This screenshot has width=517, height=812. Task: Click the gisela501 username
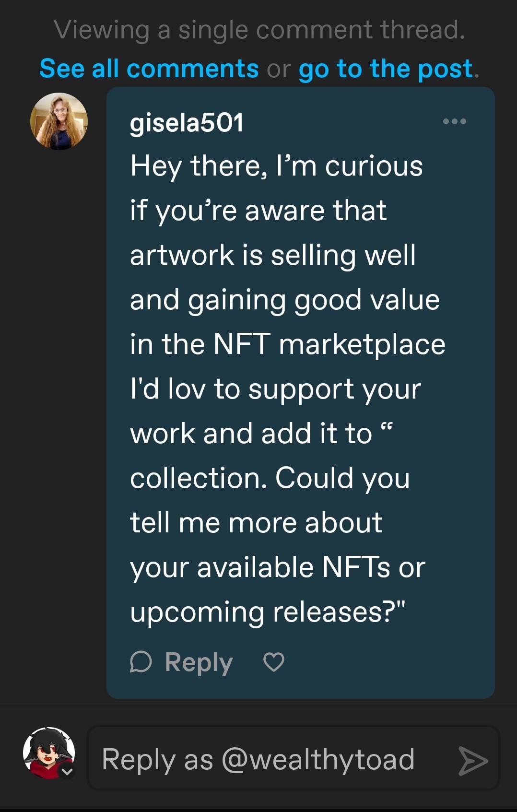(187, 123)
